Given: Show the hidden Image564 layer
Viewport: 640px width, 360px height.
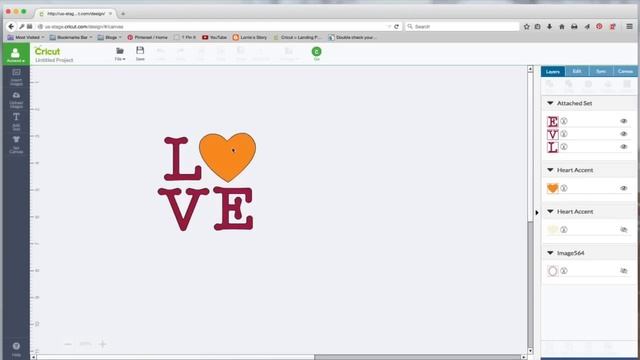Looking at the screenshot, I should pos(624,271).
